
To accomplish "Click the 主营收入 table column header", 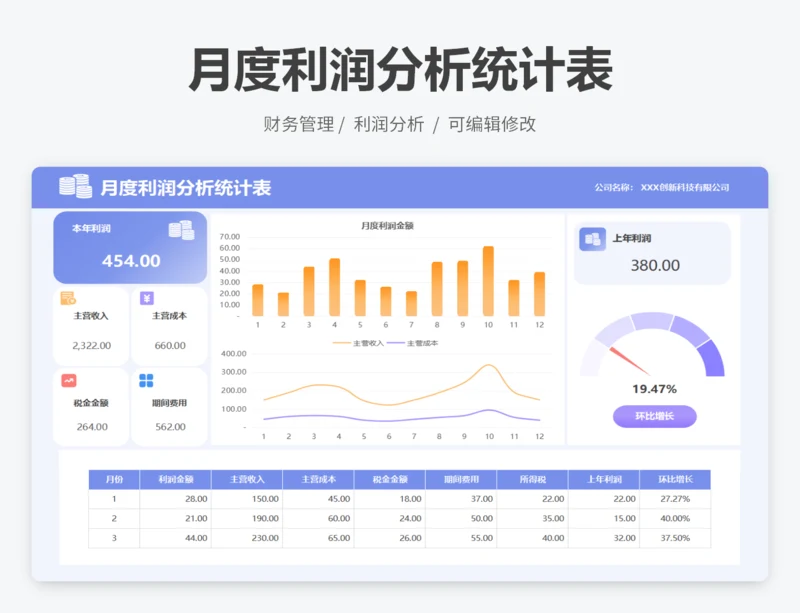I will pyautogui.click(x=247, y=479).
